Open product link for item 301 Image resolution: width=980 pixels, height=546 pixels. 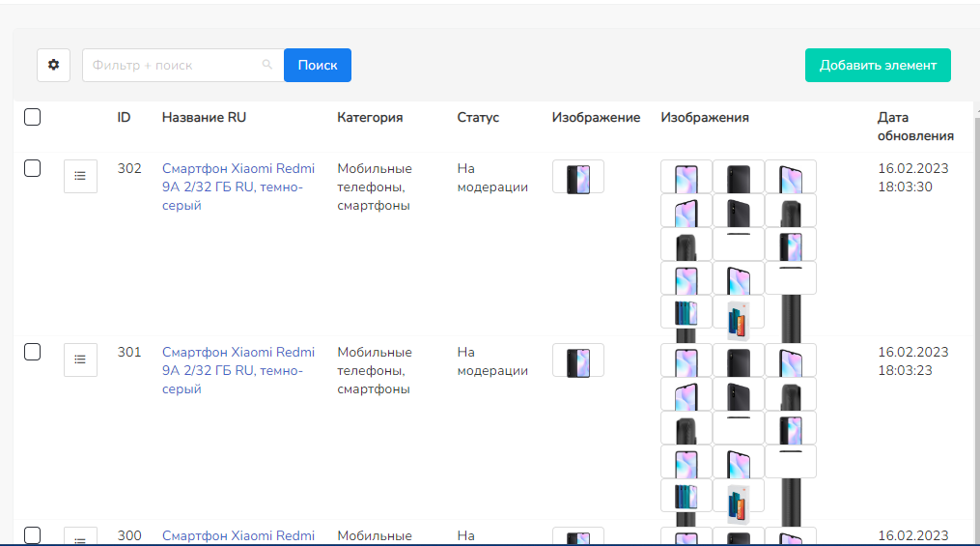(x=238, y=370)
